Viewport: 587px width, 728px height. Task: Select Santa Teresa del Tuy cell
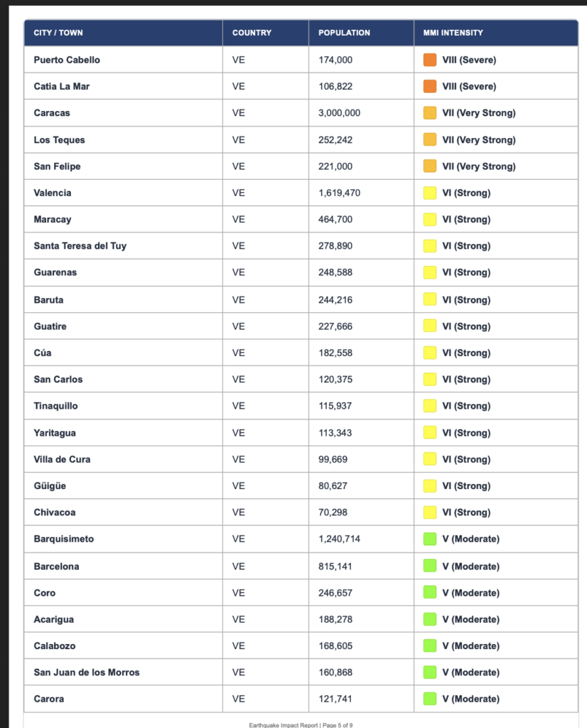pyautogui.click(x=124, y=245)
